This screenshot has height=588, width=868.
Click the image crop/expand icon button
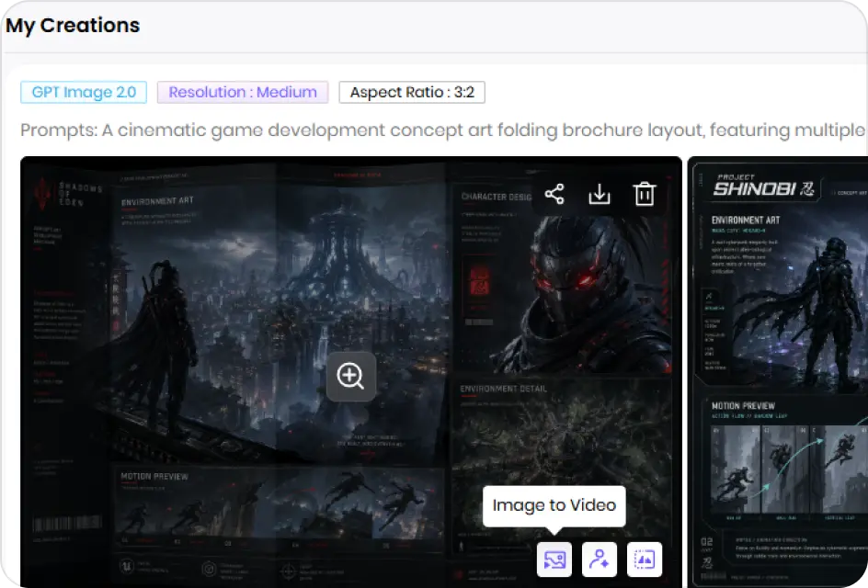click(x=645, y=560)
